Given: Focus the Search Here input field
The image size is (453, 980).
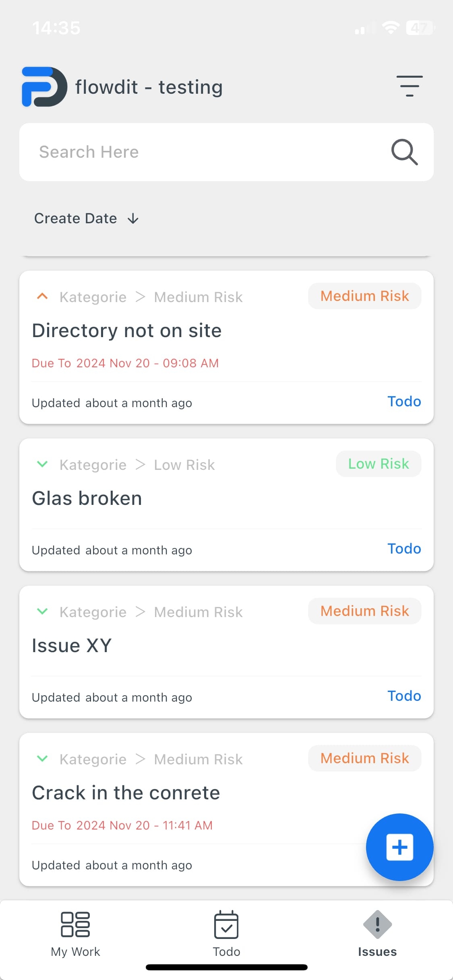Looking at the screenshot, I should pyautogui.click(x=201, y=152).
